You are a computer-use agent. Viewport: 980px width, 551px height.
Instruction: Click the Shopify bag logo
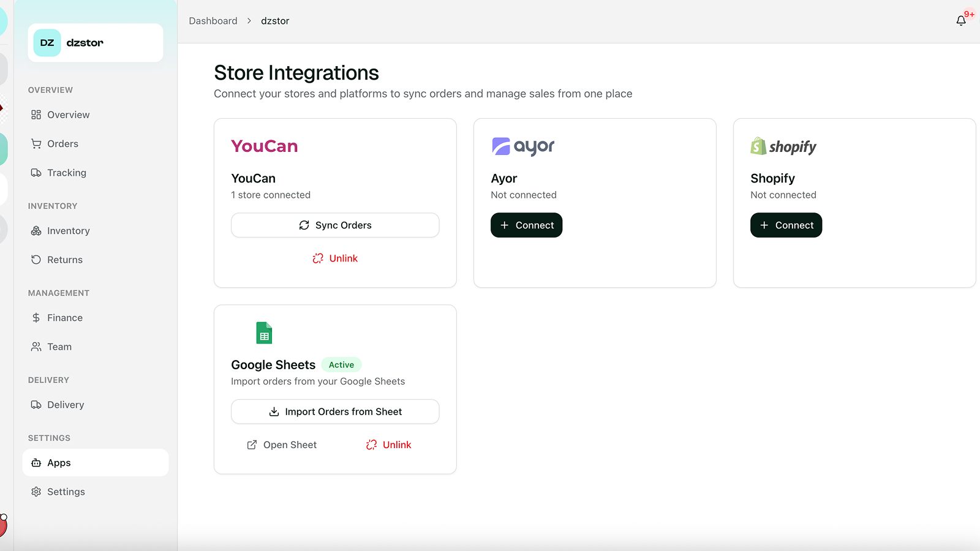pyautogui.click(x=758, y=146)
